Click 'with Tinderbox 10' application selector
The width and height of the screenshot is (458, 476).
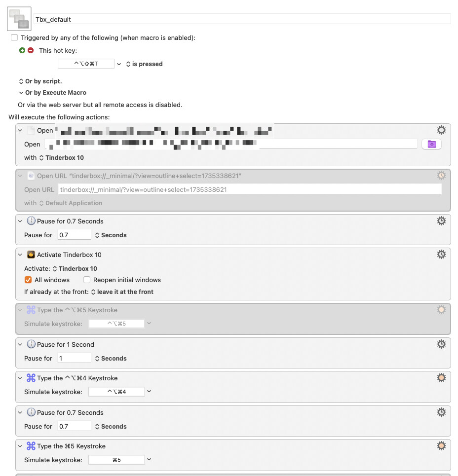61,158
